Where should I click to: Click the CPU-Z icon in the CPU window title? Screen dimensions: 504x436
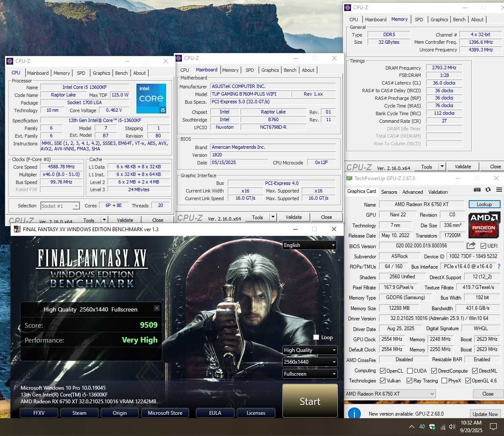point(10,61)
